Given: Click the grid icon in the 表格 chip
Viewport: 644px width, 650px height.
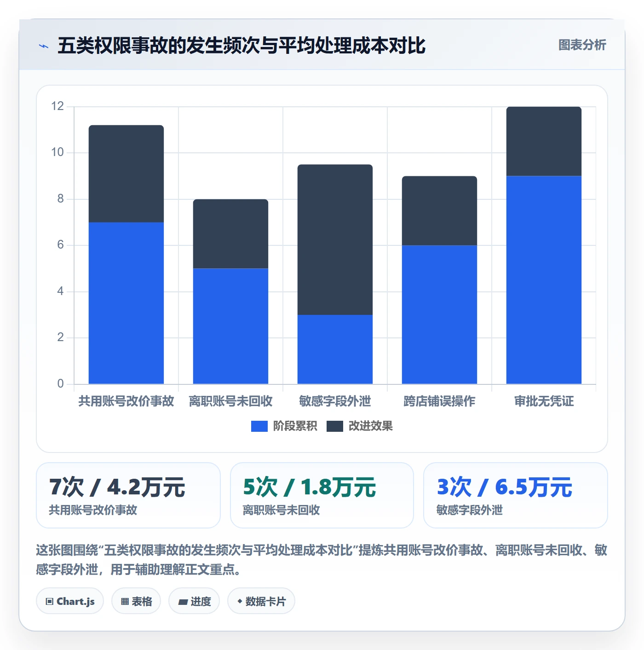Looking at the screenshot, I should [125, 602].
